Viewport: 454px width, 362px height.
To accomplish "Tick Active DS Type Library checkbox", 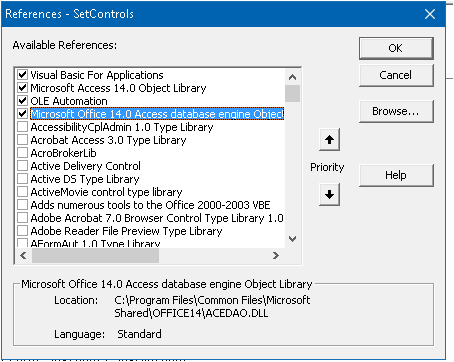I will coord(22,179).
